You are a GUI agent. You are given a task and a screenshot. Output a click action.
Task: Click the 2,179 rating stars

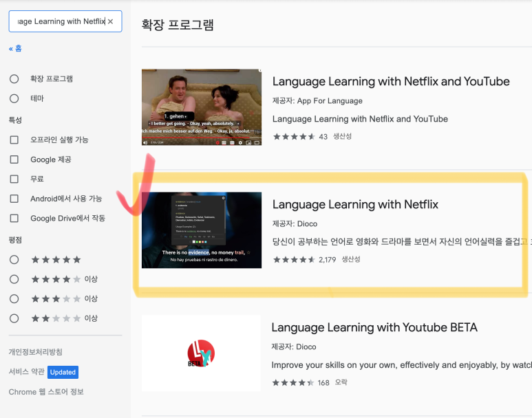point(294,260)
